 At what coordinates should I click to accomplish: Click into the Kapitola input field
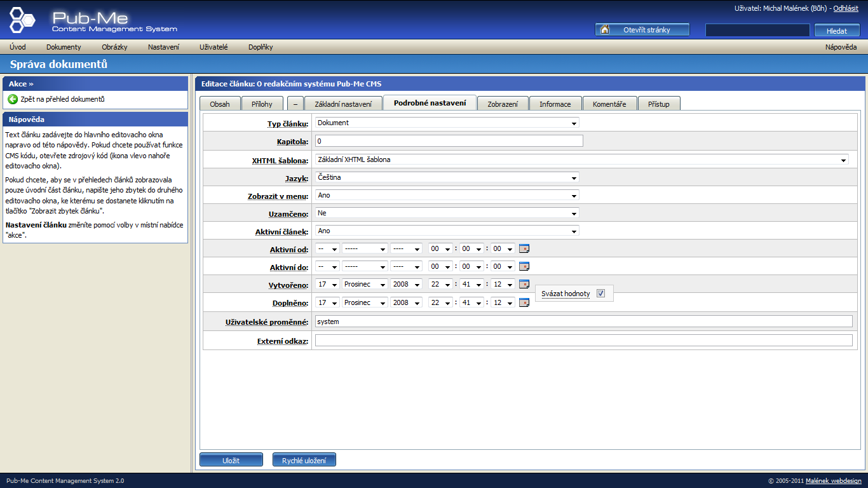point(449,141)
